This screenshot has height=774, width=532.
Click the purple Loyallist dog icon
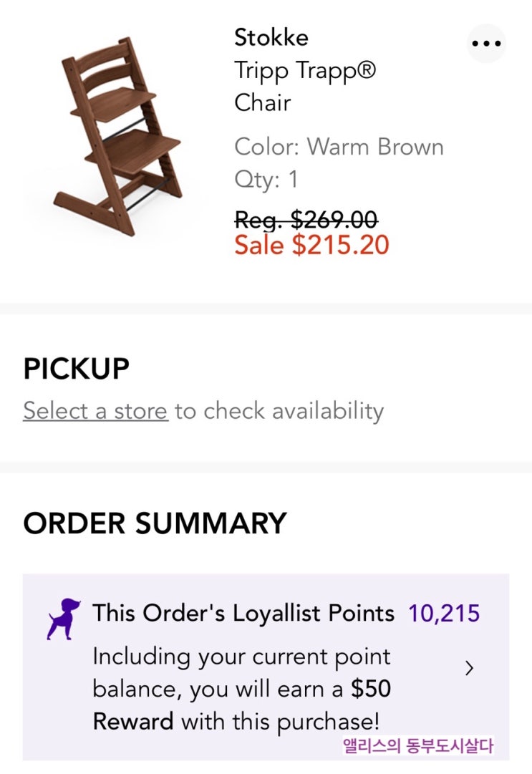(63, 619)
